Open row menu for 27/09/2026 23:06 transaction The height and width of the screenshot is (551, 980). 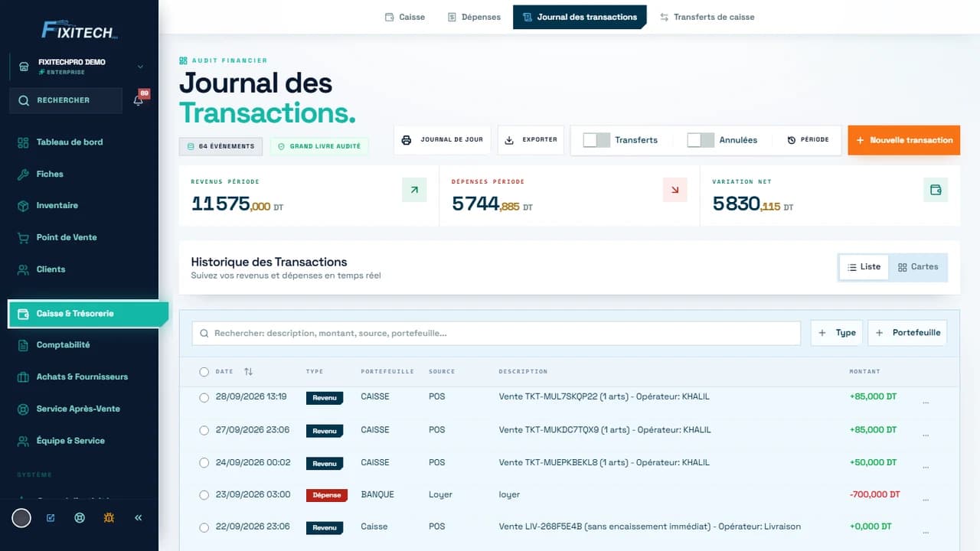pyautogui.click(x=926, y=434)
